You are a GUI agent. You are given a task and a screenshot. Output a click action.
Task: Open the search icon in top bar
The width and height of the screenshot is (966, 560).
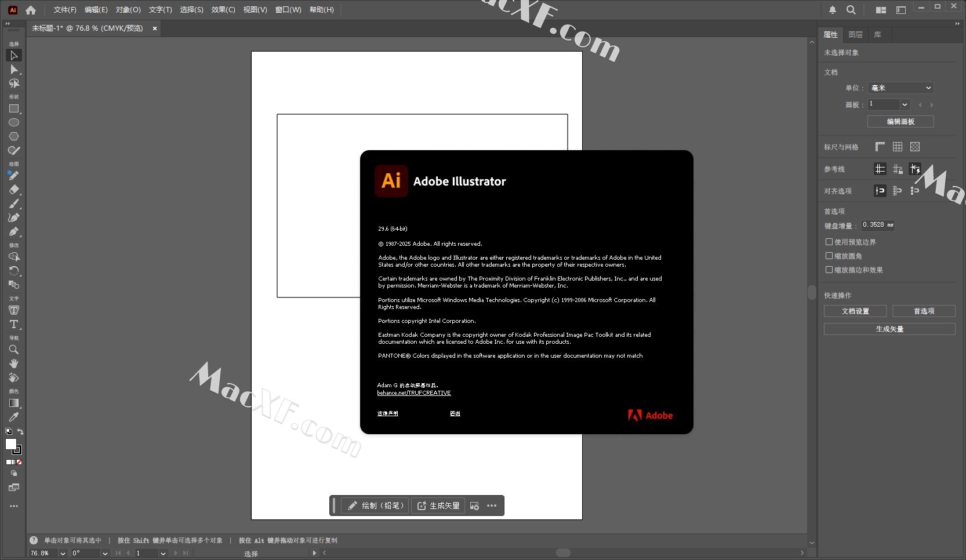click(x=851, y=10)
